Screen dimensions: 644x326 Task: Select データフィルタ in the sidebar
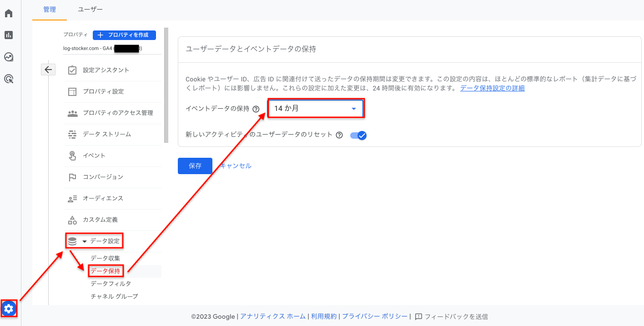[x=111, y=284]
